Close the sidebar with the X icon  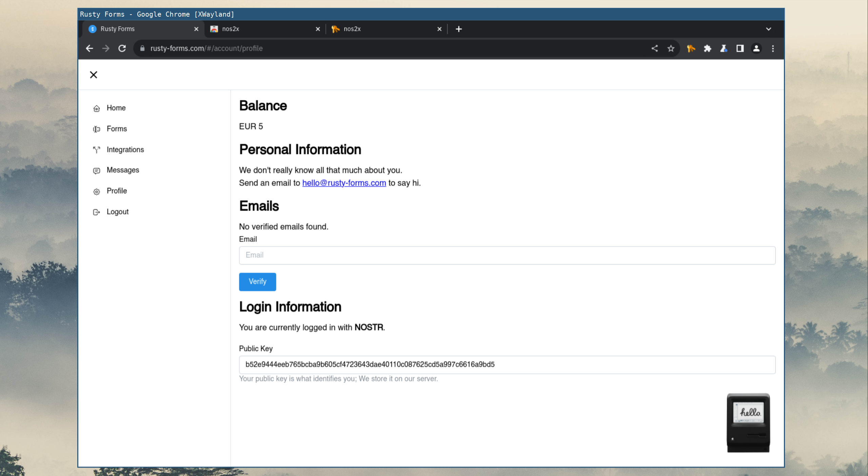94,75
